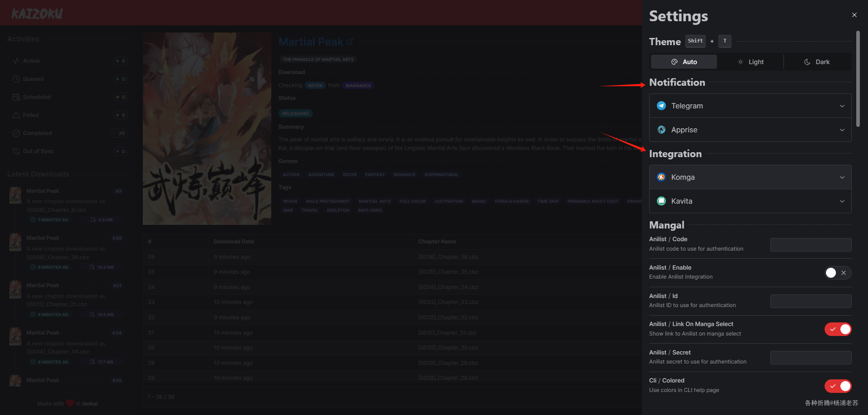Enable Anilist integration toggle
The width and height of the screenshot is (868, 415).
tap(838, 273)
